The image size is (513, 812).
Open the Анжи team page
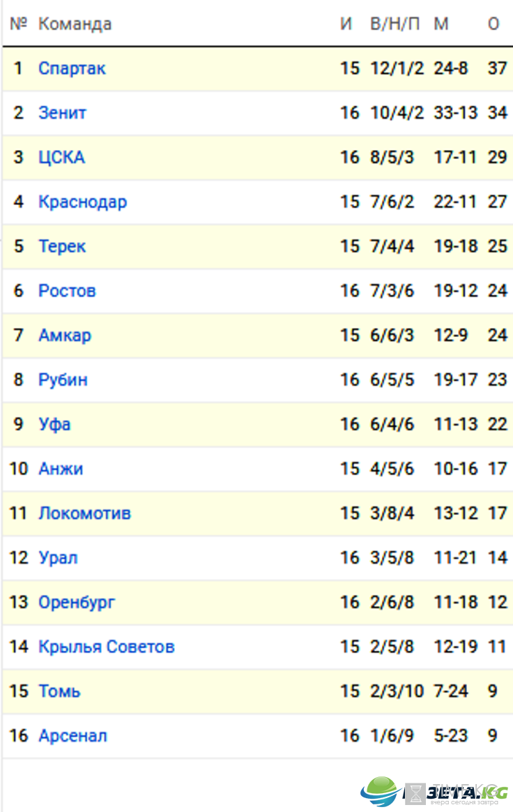coord(61,469)
